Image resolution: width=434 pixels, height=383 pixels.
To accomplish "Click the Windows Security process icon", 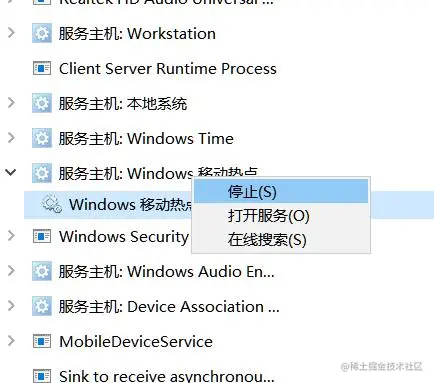I will point(42,236).
